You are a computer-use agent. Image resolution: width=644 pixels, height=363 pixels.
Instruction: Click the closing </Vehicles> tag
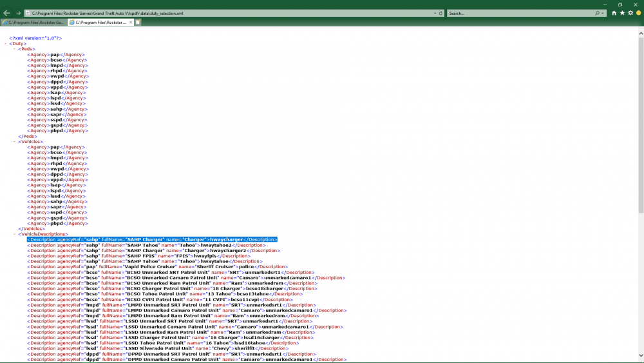[x=32, y=229]
